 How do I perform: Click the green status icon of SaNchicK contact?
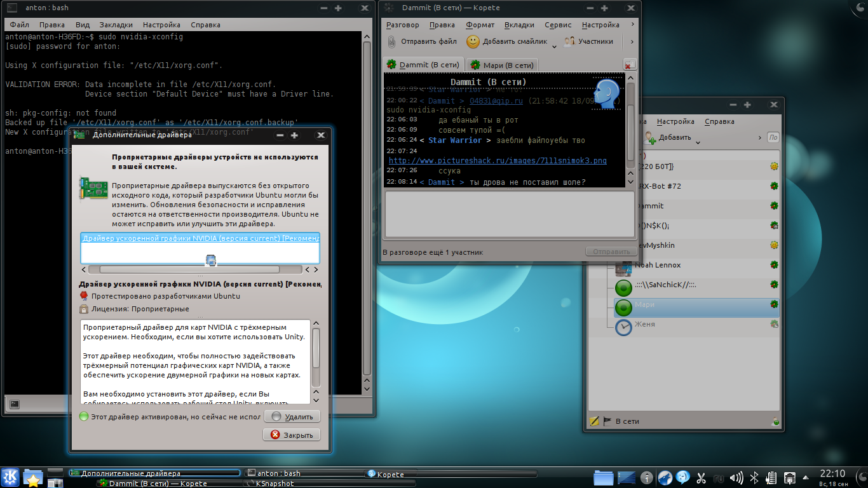(624, 287)
